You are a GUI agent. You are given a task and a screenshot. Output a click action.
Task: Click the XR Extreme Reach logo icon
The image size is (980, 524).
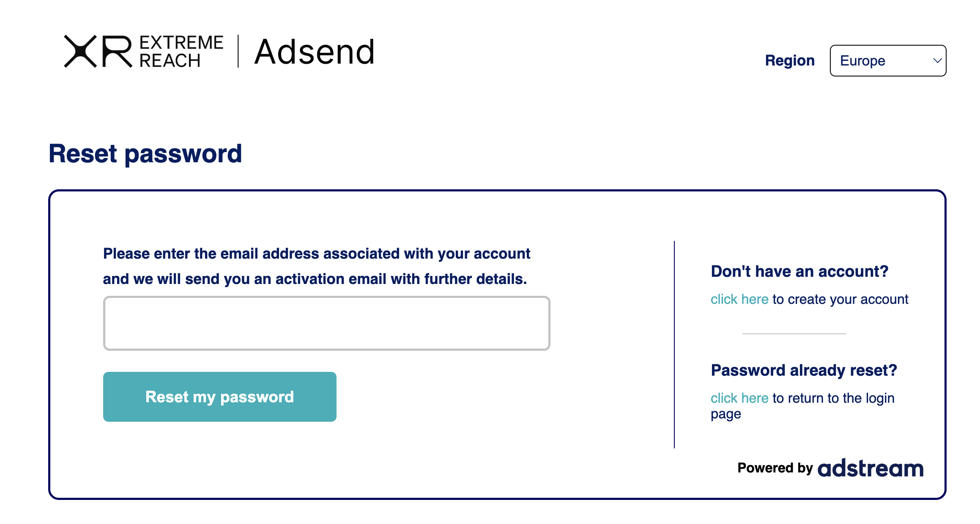tap(98, 52)
